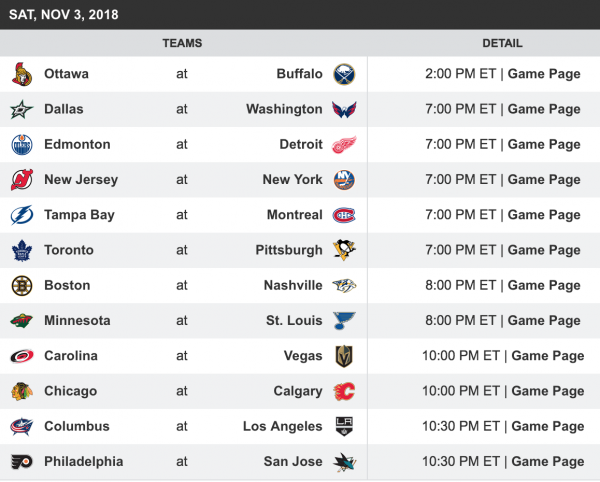Open Game Page for Ottawa at Buffalo
This screenshot has height=482, width=600.
544,74
